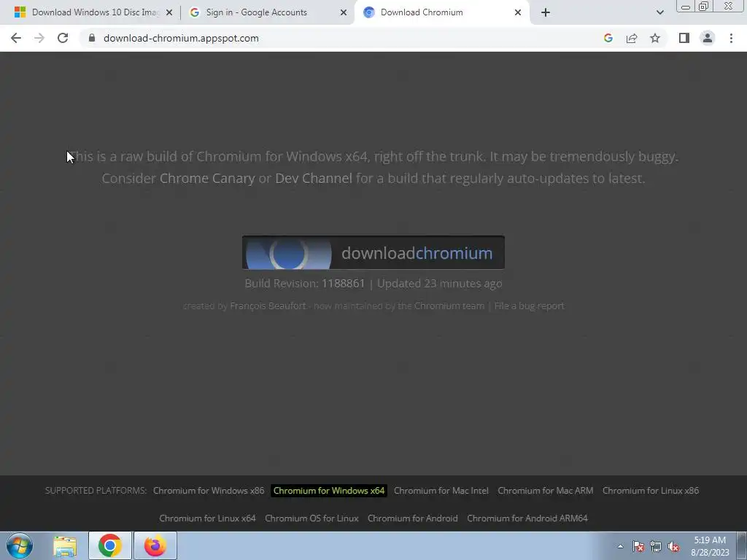Select Chromium for Linux x86

(651, 491)
